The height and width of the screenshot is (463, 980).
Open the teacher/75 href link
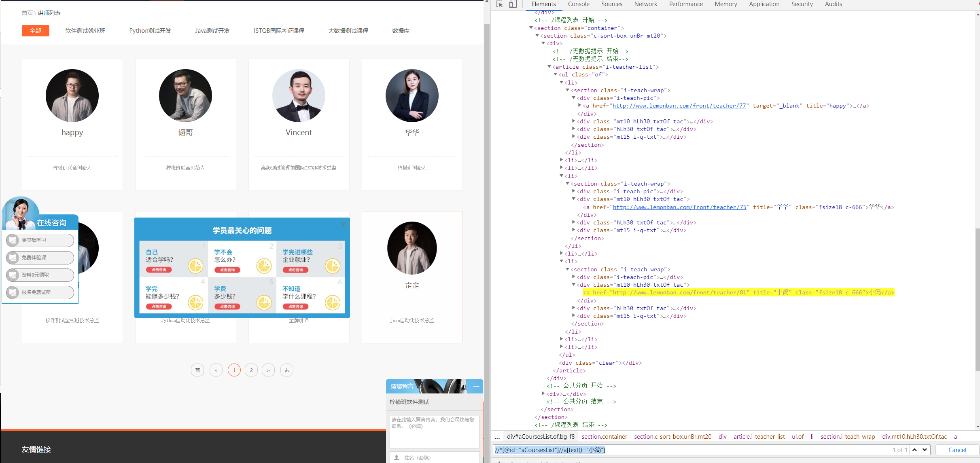(679, 207)
